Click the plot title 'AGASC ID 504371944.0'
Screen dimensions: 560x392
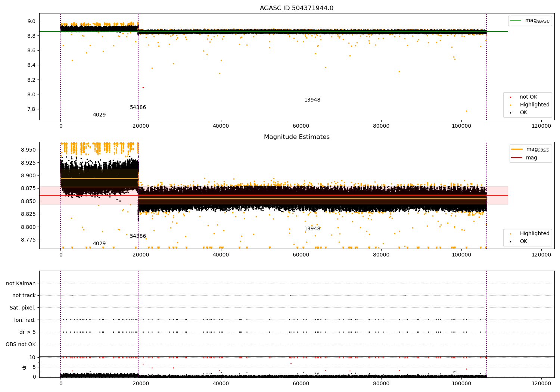(296, 8)
